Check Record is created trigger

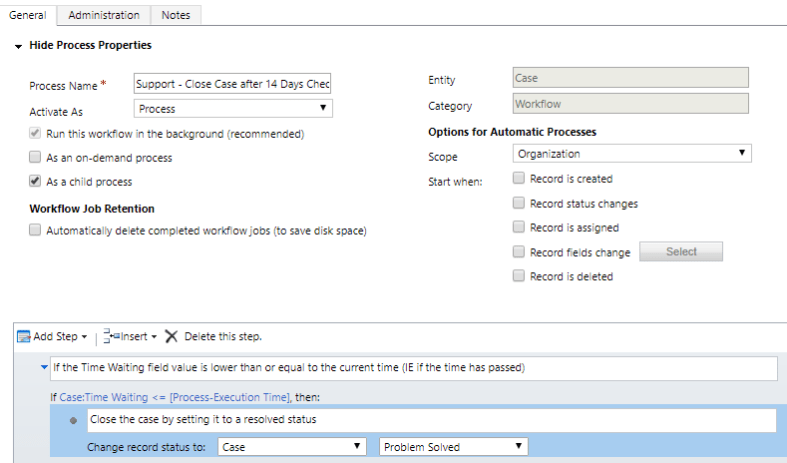coord(519,179)
